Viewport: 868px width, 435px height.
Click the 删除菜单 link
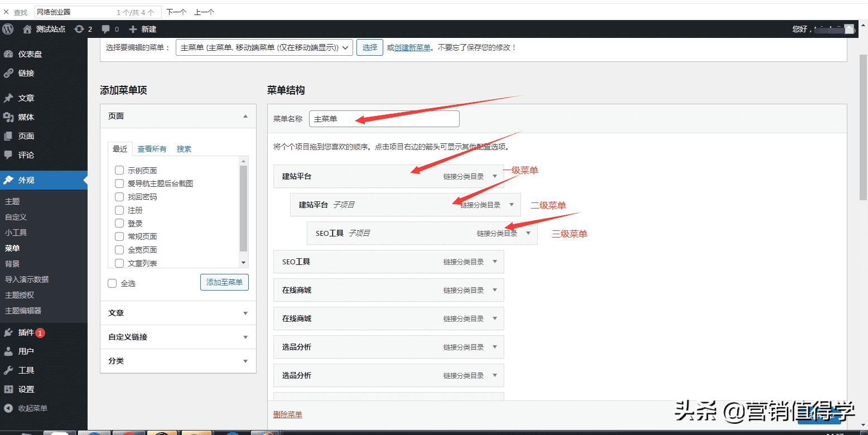click(x=287, y=414)
